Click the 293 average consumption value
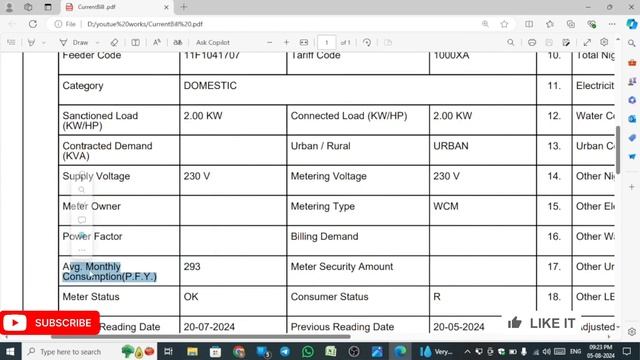Image resolution: width=640 pixels, height=360 pixels. (x=192, y=267)
